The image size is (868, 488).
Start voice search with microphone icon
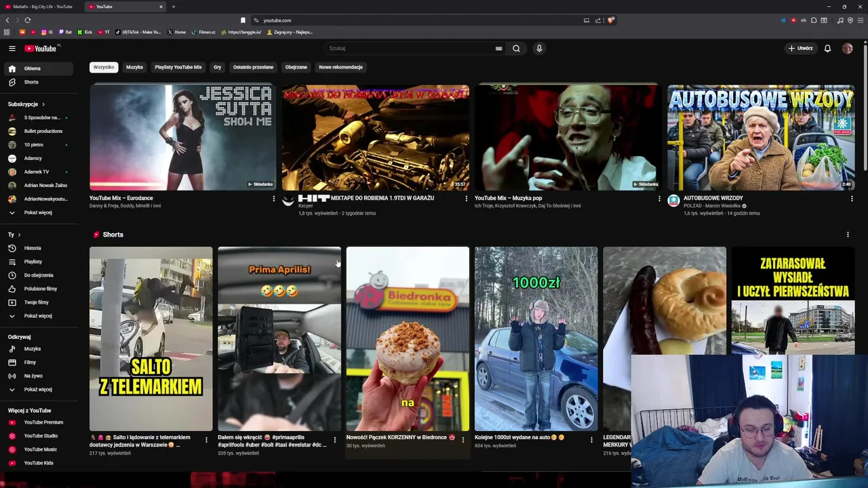click(x=539, y=48)
